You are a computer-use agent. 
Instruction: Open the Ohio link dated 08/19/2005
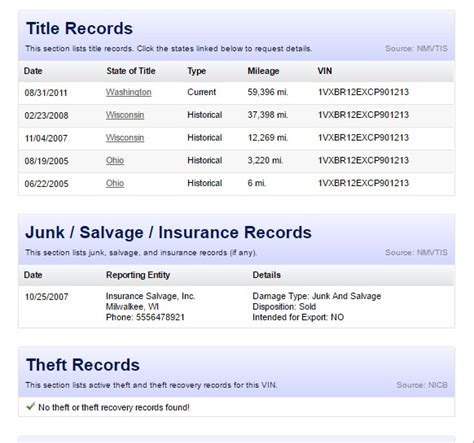(115, 160)
